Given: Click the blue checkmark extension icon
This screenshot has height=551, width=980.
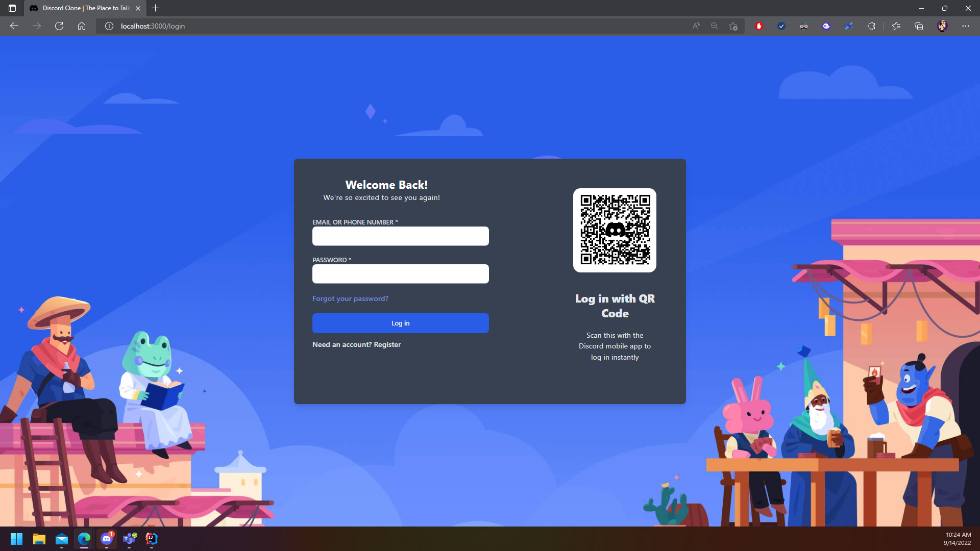Looking at the screenshot, I should 781,26.
